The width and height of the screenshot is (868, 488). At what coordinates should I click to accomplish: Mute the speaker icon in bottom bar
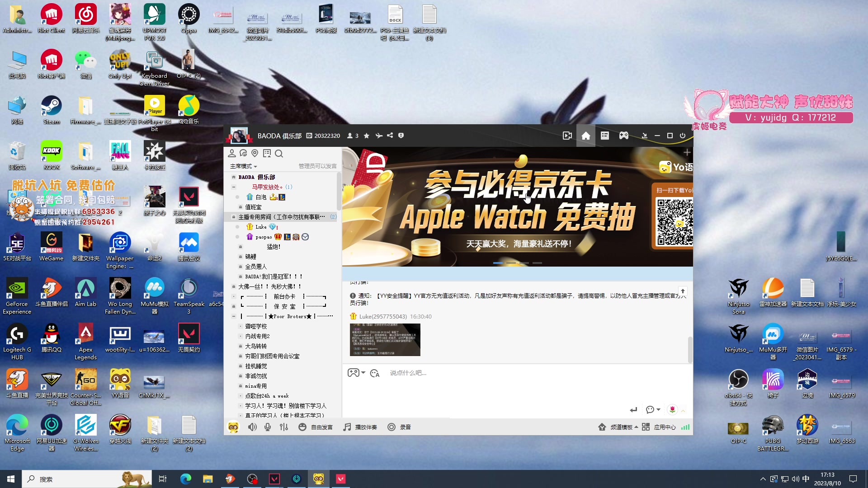point(252,427)
